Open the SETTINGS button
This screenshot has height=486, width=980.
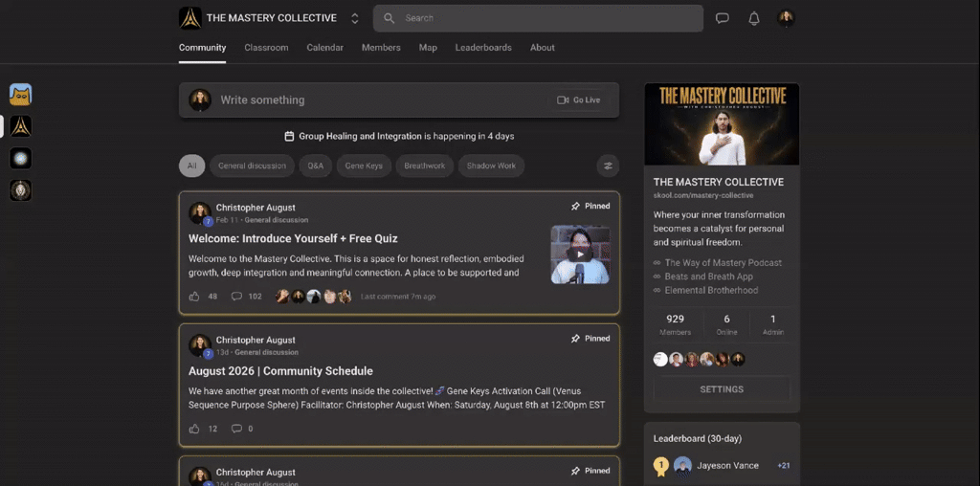[x=722, y=389]
